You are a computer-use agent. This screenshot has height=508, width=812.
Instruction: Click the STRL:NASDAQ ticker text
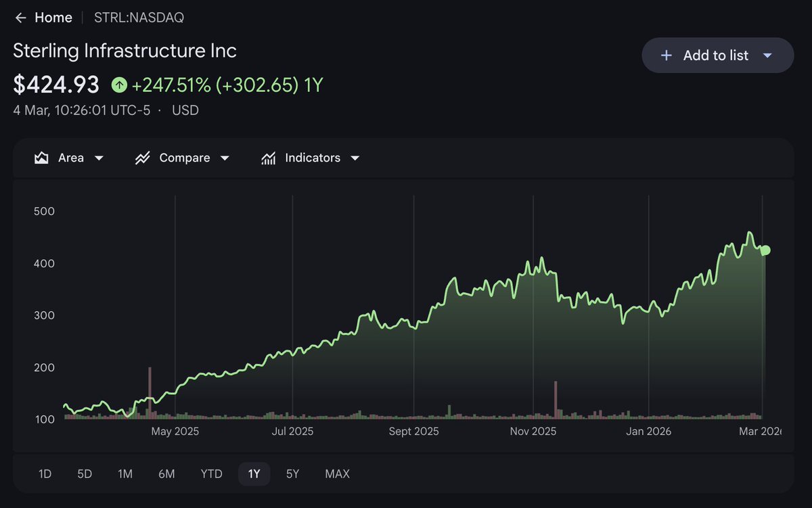tap(139, 18)
